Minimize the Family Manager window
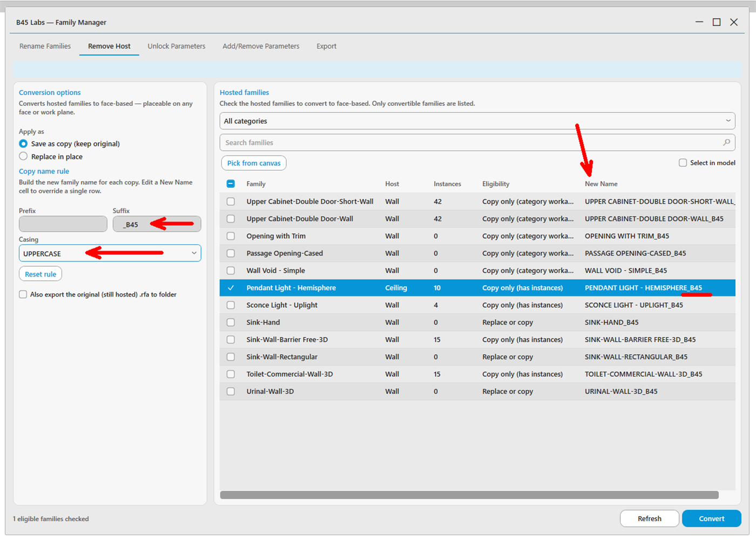 click(699, 22)
